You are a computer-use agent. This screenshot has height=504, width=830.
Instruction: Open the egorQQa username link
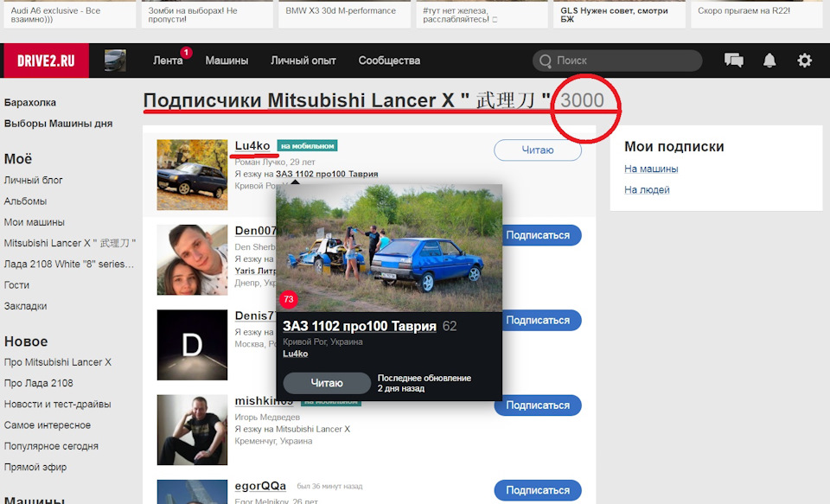pos(260,486)
